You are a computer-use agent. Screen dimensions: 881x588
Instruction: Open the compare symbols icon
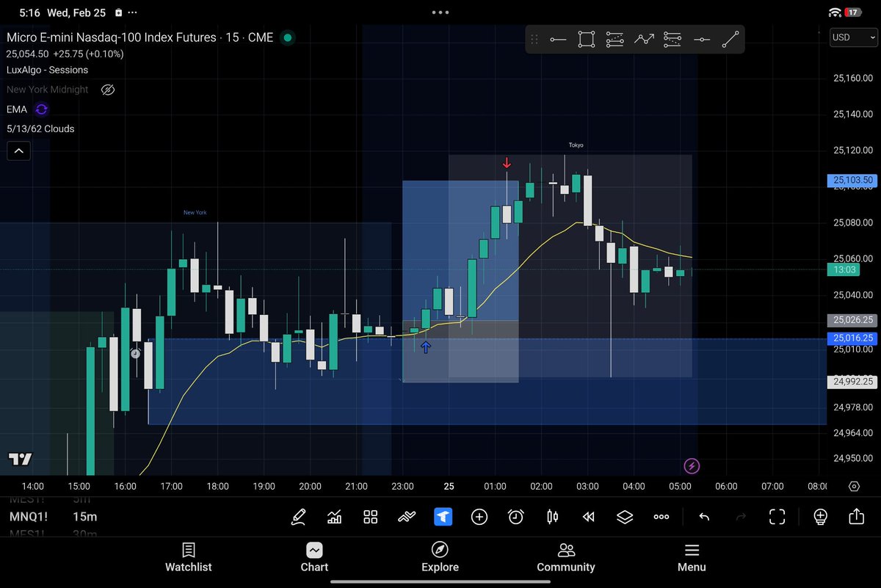[x=407, y=517]
